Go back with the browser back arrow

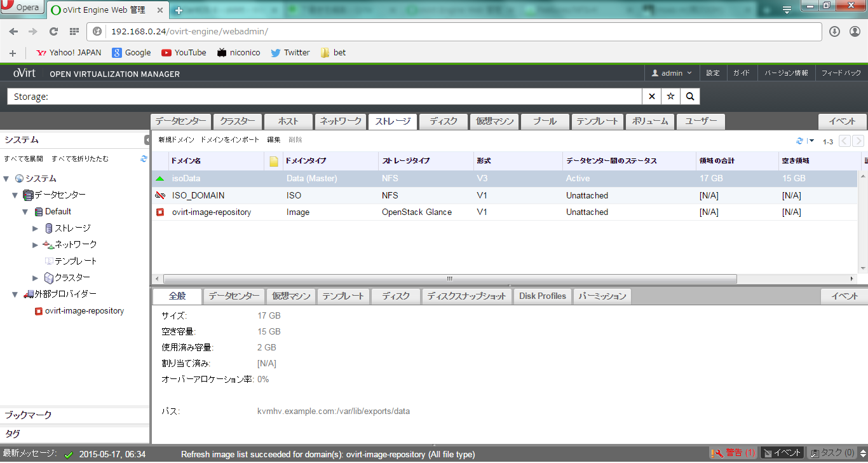pyautogui.click(x=13, y=31)
